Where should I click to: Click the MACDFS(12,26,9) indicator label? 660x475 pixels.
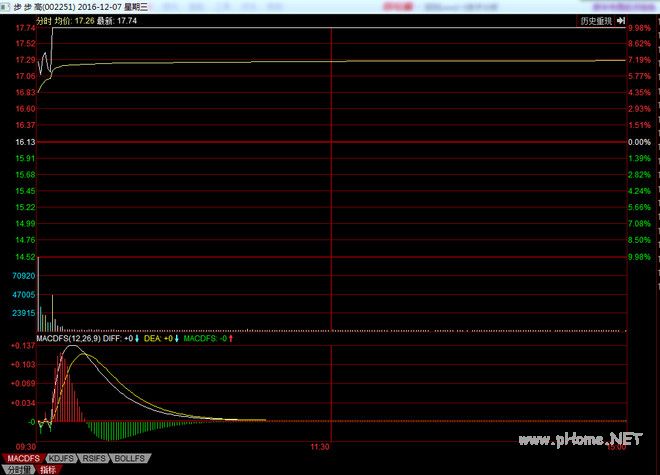[x=68, y=339]
